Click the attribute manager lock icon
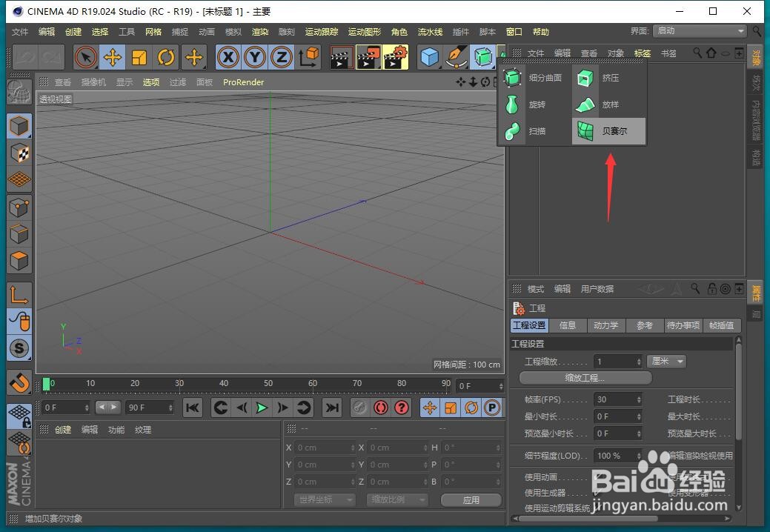Screen dimensions: 770x532 pyautogui.click(x=711, y=288)
